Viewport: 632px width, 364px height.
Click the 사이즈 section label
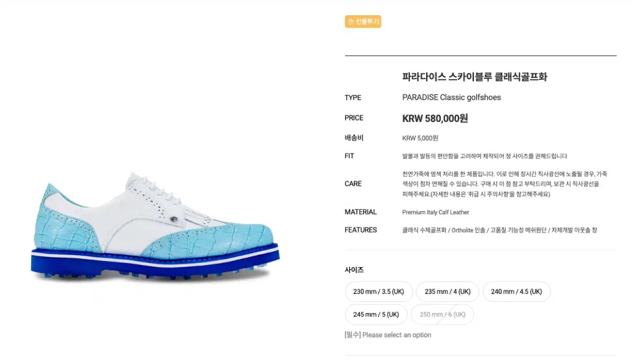(354, 270)
